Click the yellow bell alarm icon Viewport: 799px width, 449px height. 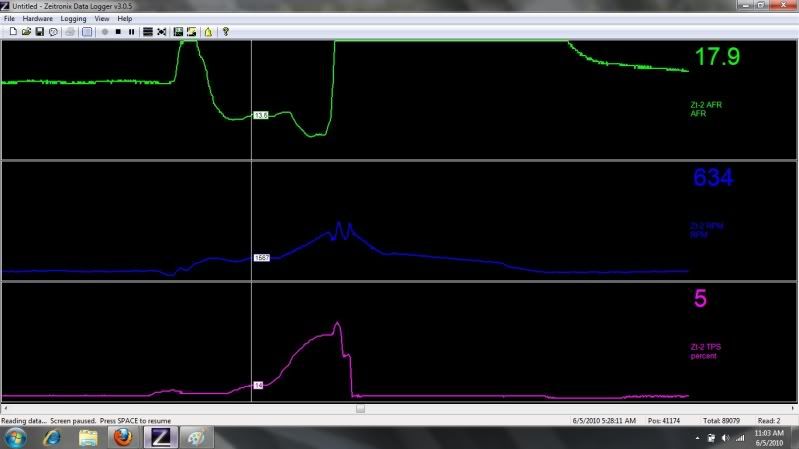208,32
